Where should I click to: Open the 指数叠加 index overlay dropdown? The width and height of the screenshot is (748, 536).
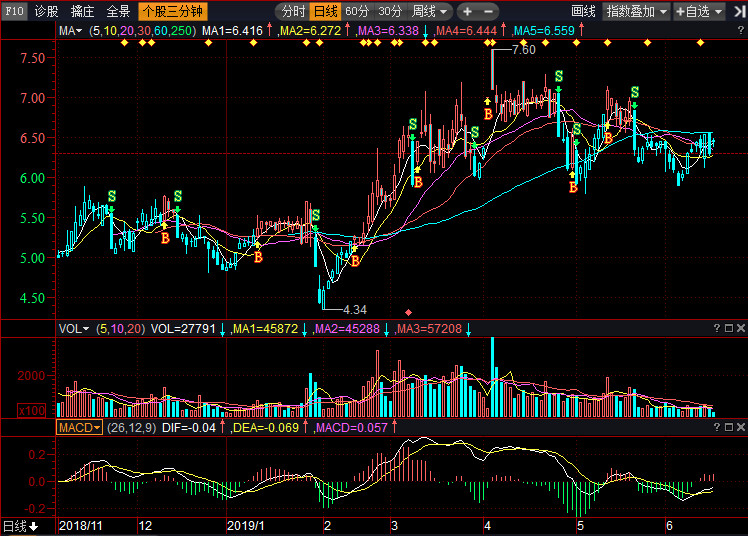[636, 12]
